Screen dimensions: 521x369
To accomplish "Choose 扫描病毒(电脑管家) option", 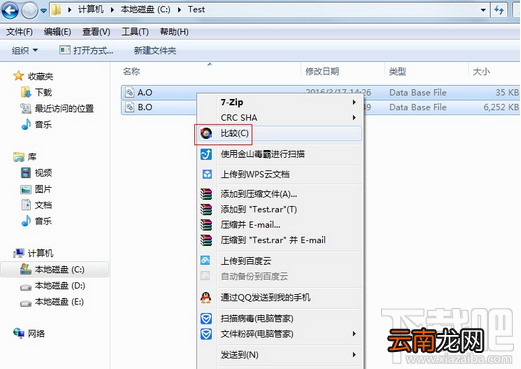I will pyautogui.click(x=257, y=318).
